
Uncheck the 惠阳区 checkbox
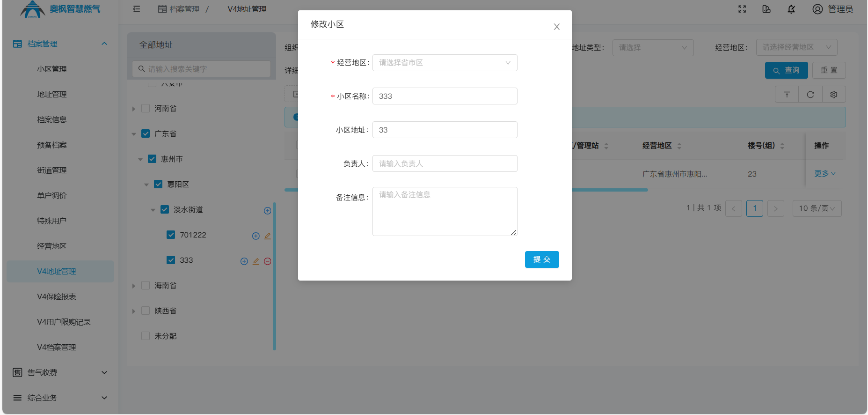click(158, 184)
